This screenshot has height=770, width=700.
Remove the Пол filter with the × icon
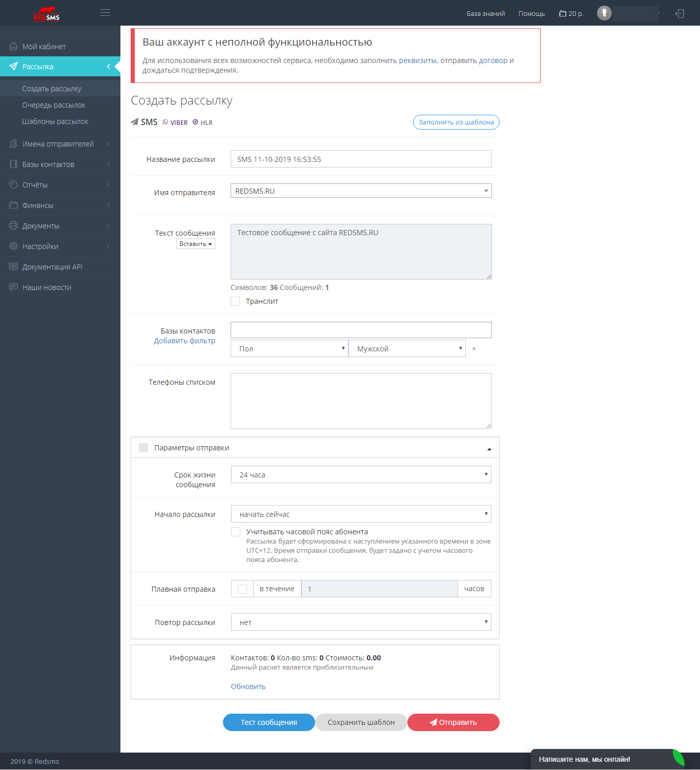474,348
